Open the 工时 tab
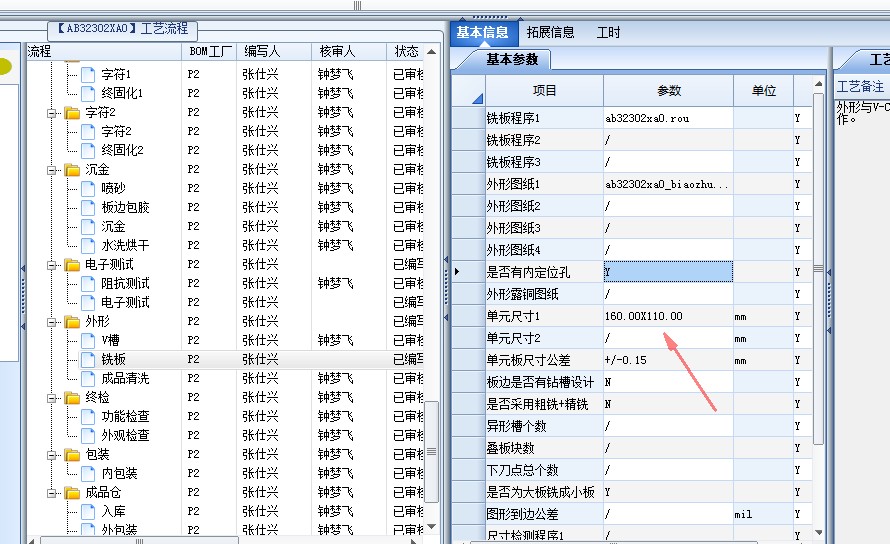The height and width of the screenshot is (544, 890). coord(608,32)
